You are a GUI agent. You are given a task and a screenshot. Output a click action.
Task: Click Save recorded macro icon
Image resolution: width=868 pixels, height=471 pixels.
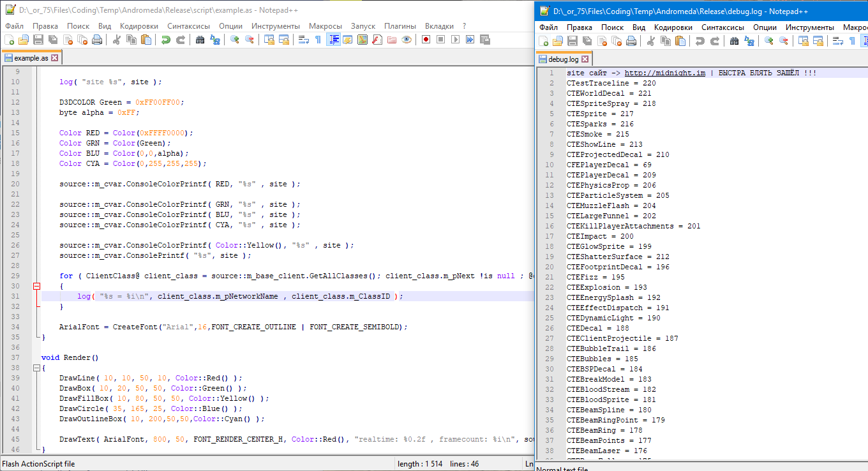pyautogui.click(x=485, y=40)
